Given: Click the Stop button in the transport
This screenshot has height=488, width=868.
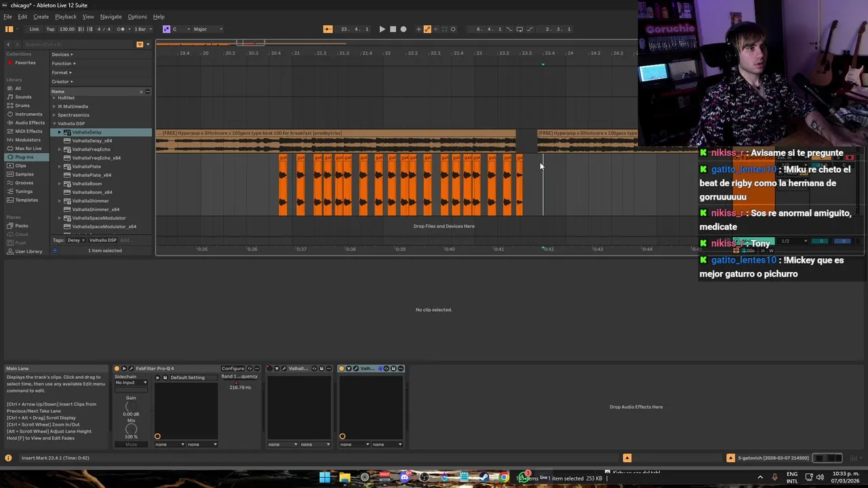Looking at the screenshot, I should pos(393,29).
